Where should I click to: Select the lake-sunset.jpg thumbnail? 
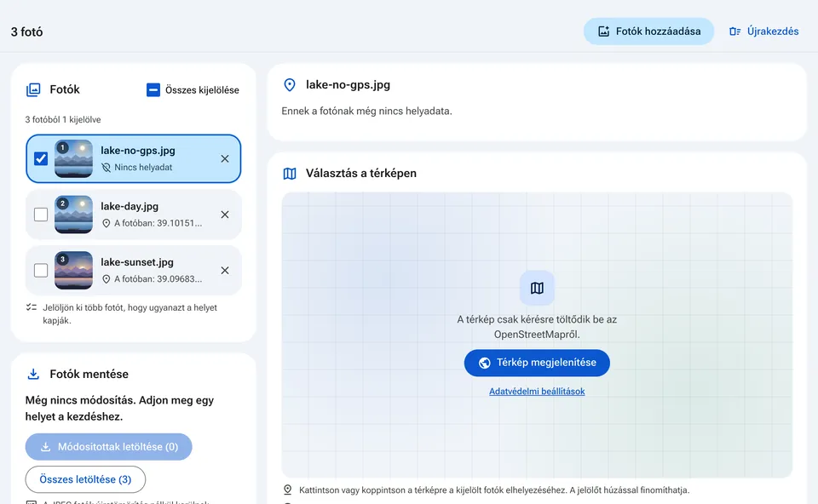(73, 271)
